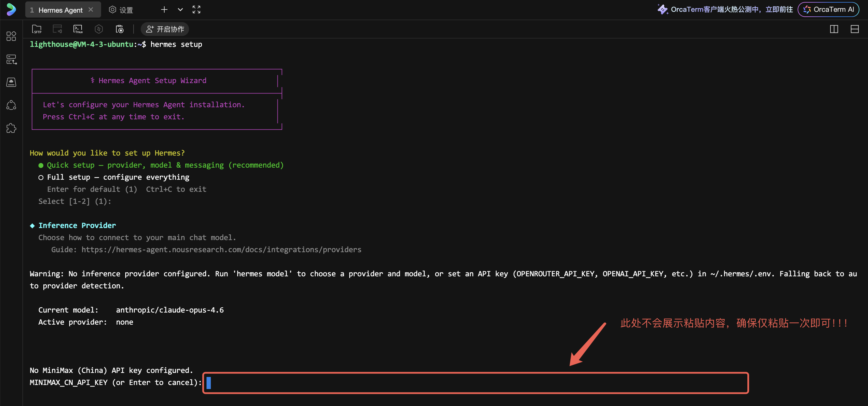Open the cloud drive sidebar icon
Screen dimensions: 868x406
(11, 82)
